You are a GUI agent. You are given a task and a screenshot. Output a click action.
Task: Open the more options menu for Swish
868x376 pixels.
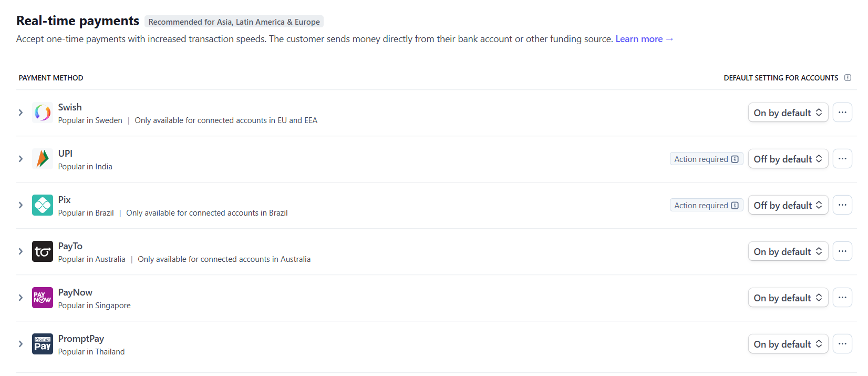[x=842, y=113]
